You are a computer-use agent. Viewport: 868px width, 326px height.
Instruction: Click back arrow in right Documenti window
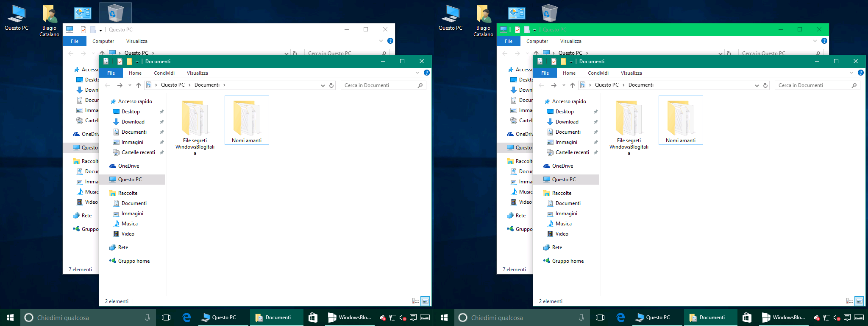click(x=541, y=85)
